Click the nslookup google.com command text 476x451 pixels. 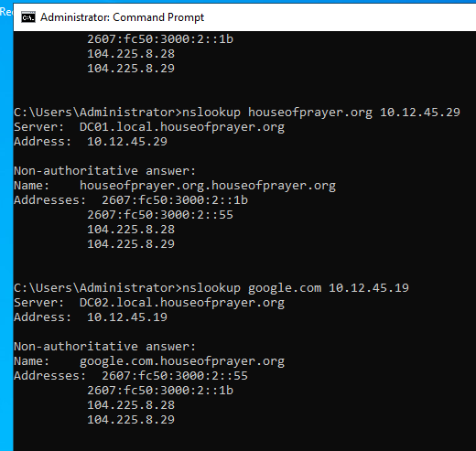tap(252, 288)
